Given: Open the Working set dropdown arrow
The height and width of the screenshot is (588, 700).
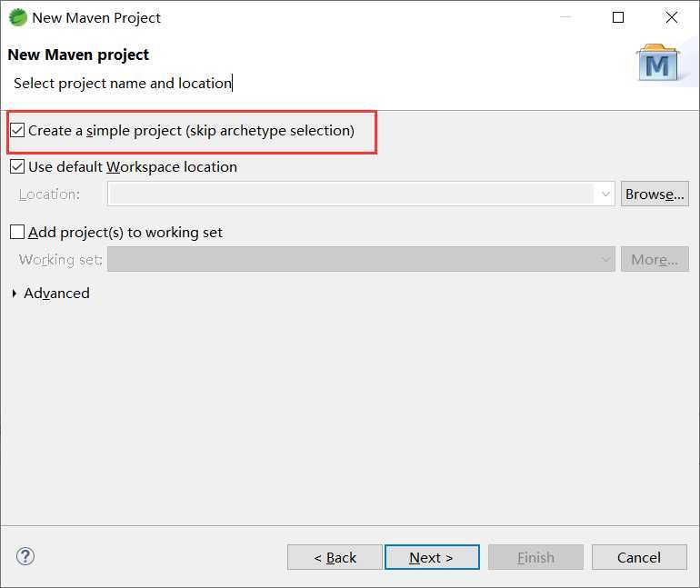Looking at the screenshot, I should (605, 260).
